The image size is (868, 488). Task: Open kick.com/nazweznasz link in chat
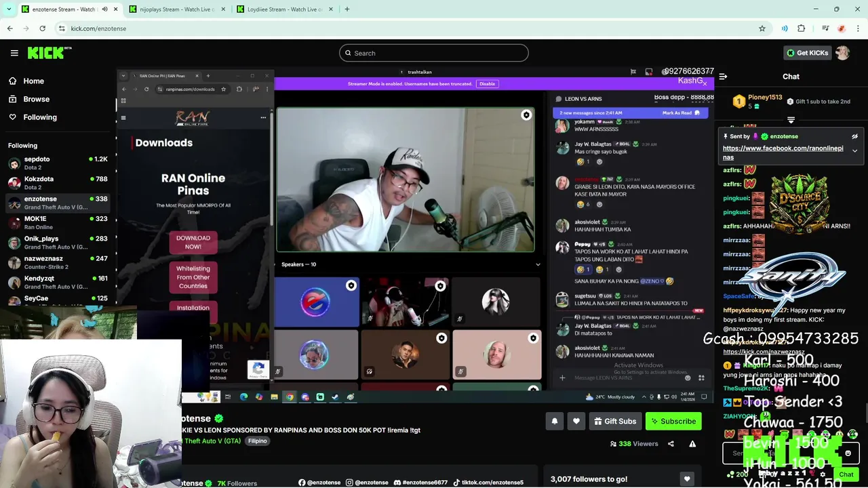point(764,352)
